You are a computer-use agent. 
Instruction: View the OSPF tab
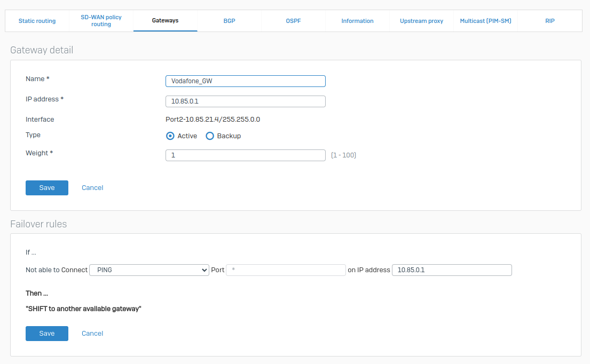[x=293, y=21]
